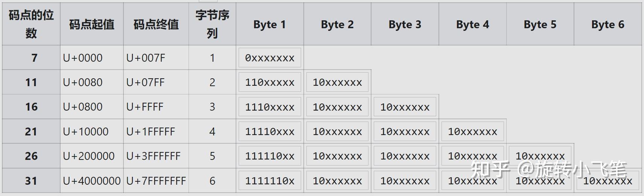Select the U+FFFF end value cell
Screen dimensions: 644x196
(145, 107)
